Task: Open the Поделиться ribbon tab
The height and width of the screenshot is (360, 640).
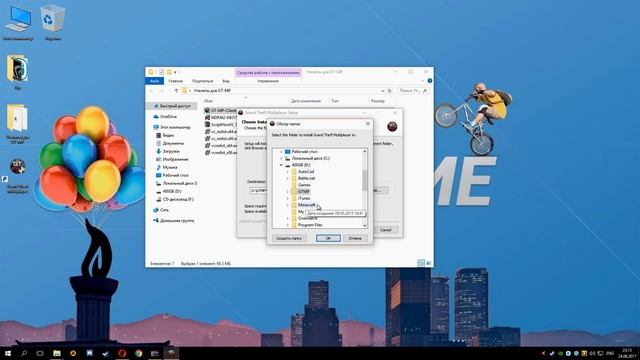Action: tap(202, 81)
